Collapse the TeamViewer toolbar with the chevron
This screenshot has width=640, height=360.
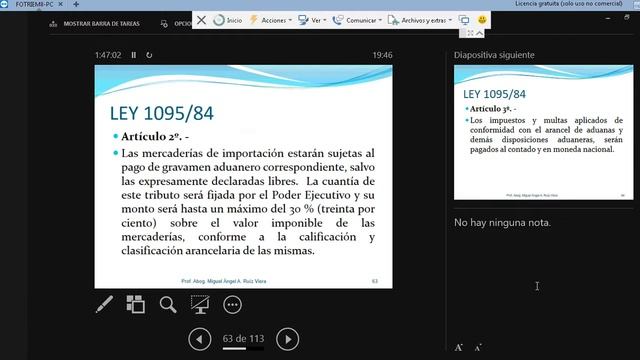click(480, 33)
